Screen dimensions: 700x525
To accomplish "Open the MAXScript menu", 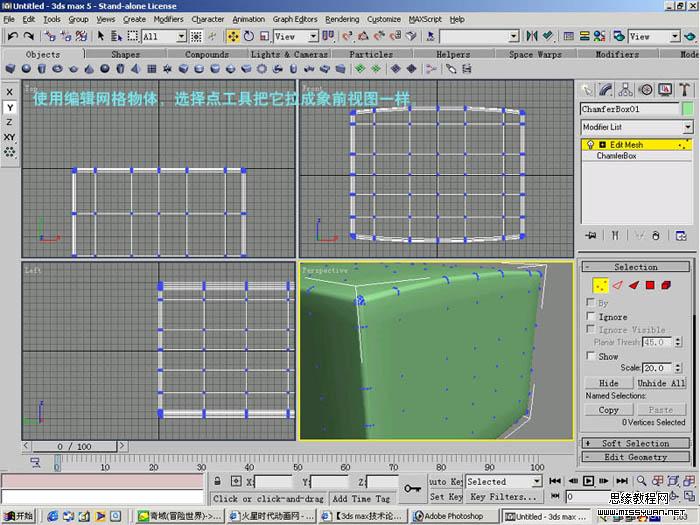I will click(x=425, y=19).
